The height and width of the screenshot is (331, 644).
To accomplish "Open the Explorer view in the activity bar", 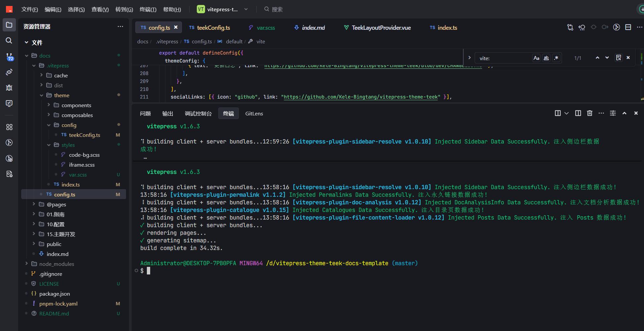I will 9,25.
